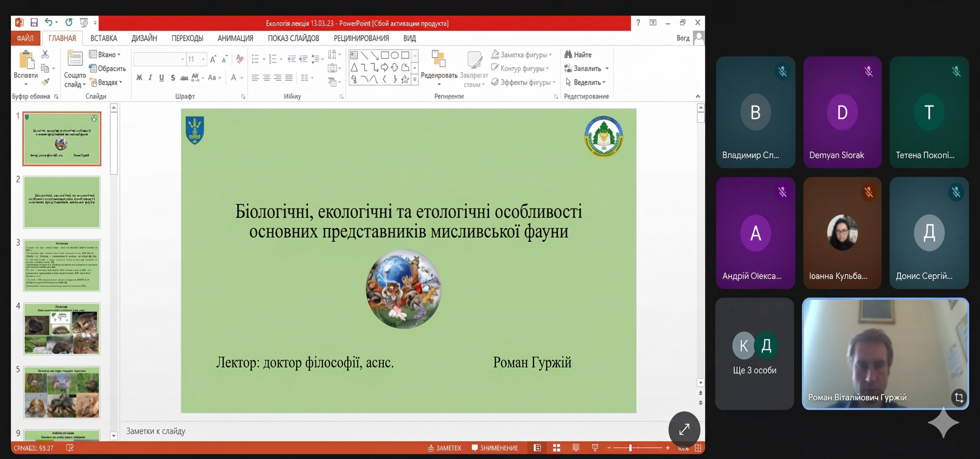Click the expand fullscreen arrow button
980x459 pixels.
[x=684, y=429]
